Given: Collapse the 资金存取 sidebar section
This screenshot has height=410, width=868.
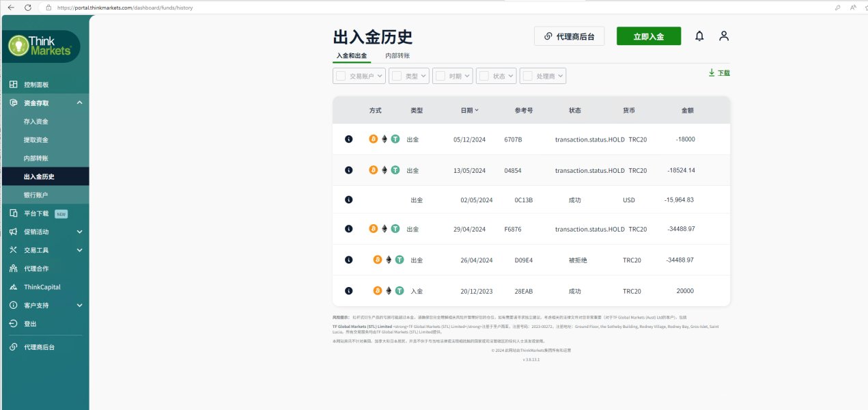Looking at the screenshot, I should 79,103.
